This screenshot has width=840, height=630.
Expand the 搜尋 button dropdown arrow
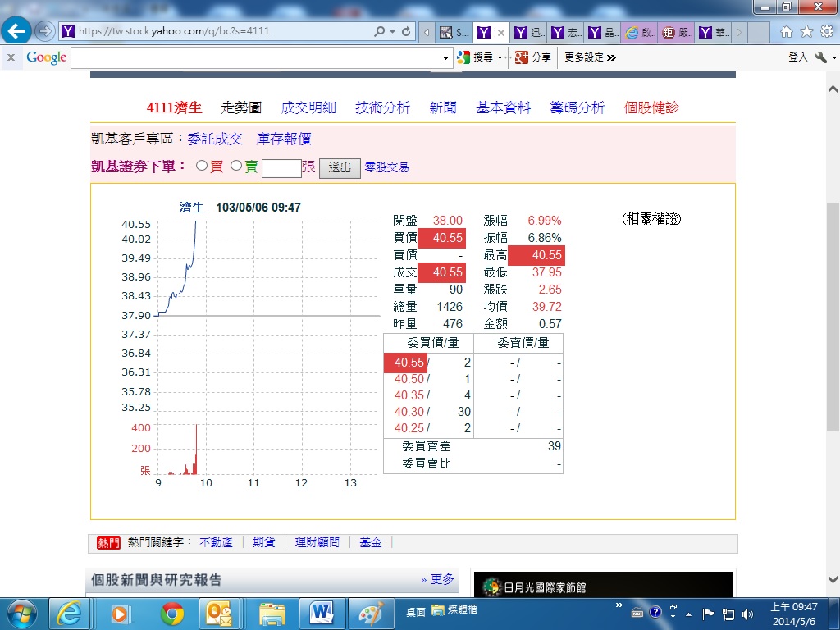[x=500, y=58]
